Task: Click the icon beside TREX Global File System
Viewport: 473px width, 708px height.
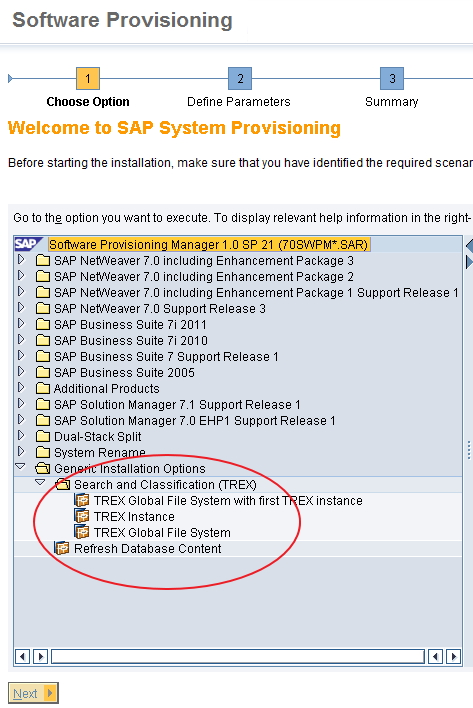Action: [82, 532]
